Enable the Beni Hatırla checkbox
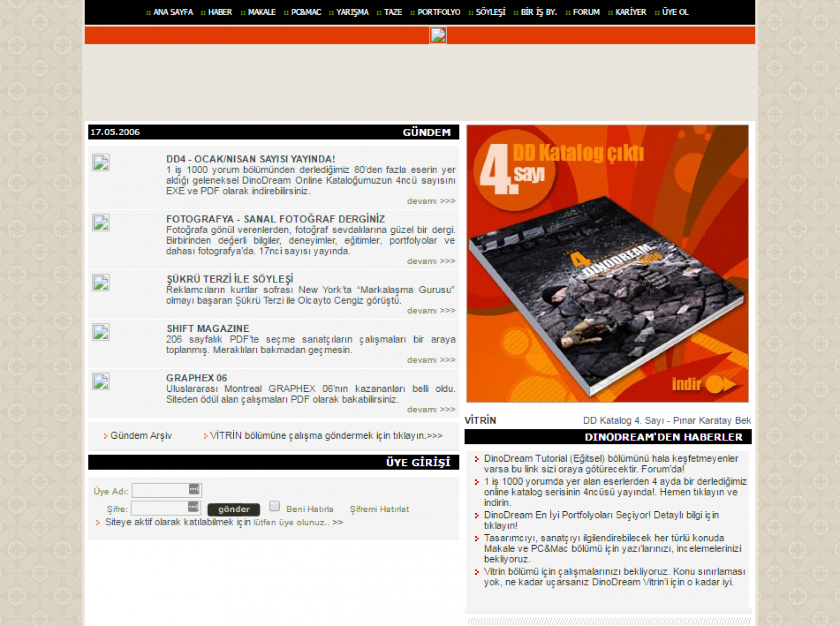 275,506
